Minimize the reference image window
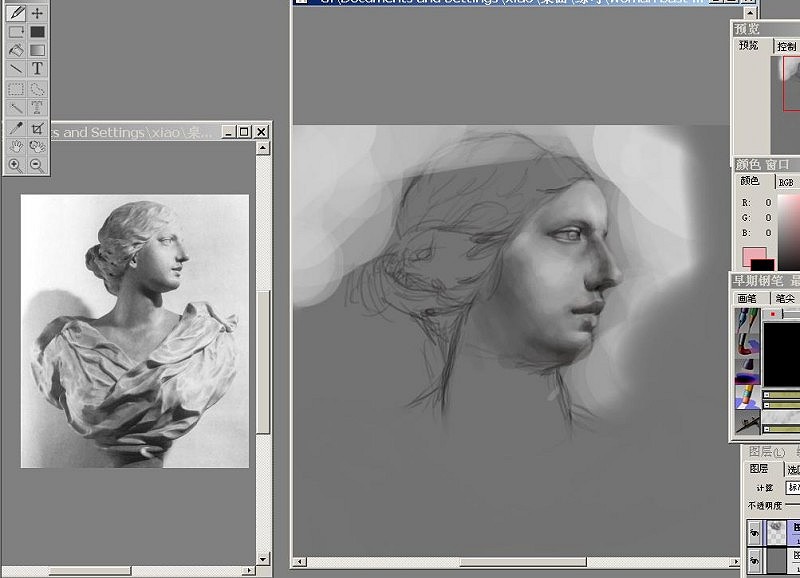 tap(229, 132)
